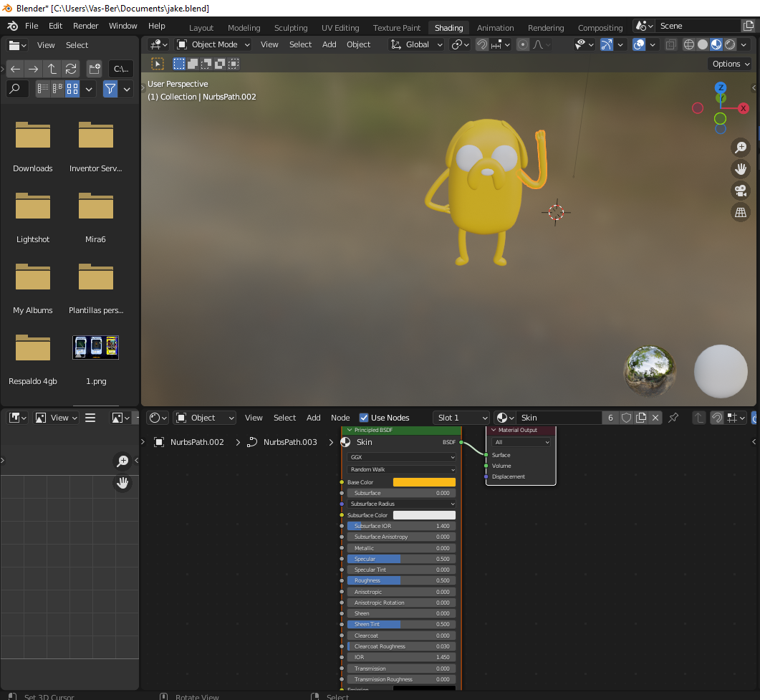Toggle viewport gizmos button
The height and width of the screenshot is (700, 760).
pyautogui.click(x=606, y=44)
